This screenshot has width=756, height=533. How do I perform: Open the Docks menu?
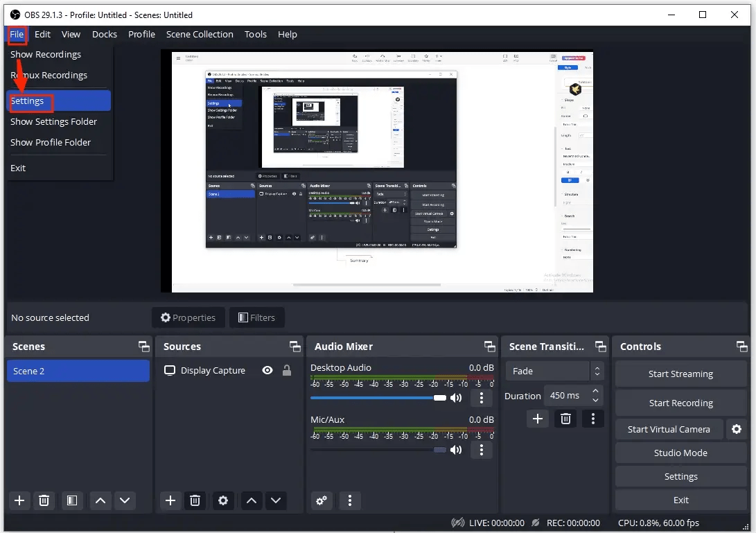tap(105, 34)
